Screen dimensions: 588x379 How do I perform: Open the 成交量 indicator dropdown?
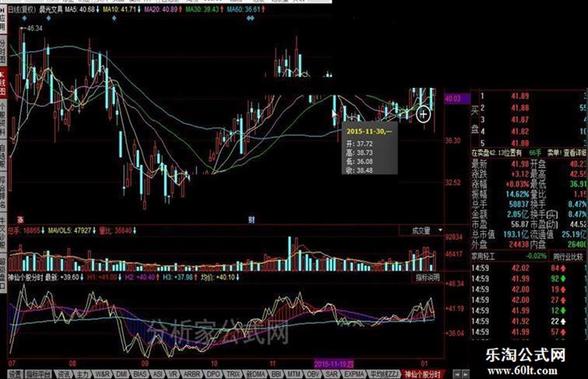(x=421, y=230)
